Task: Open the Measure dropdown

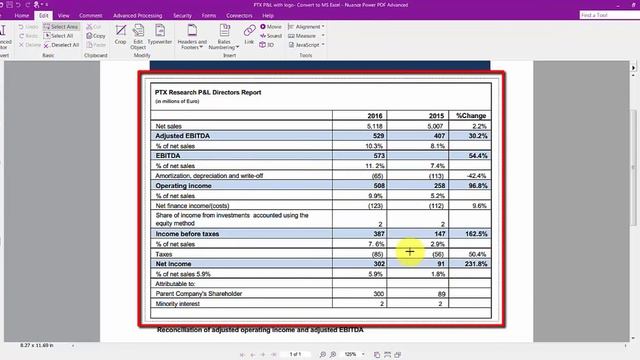Action: pyautogui.click(x=306, y=36)
